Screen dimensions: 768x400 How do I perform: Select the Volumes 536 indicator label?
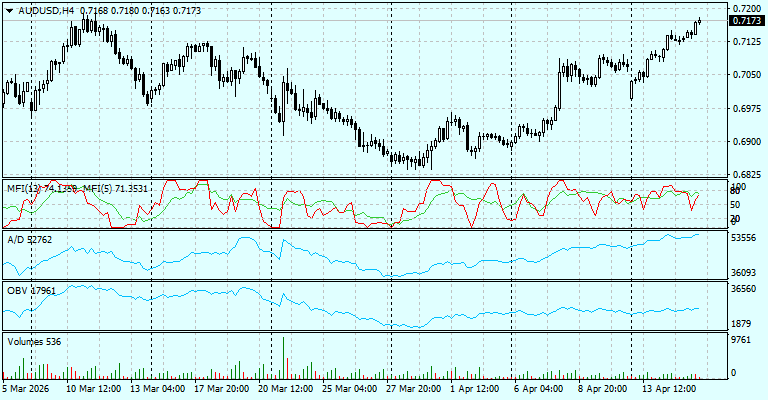point(34,342)
